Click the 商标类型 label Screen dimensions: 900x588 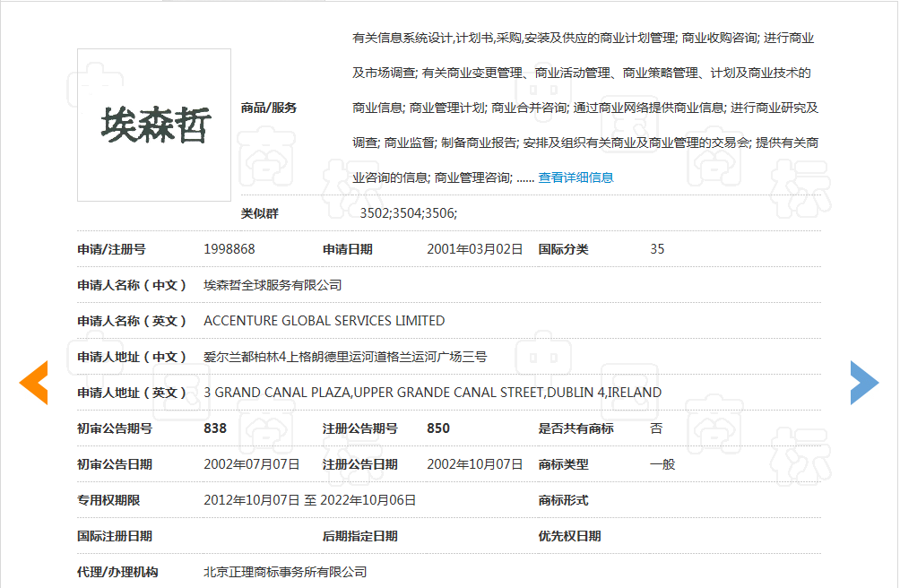(x=564, y=464)
